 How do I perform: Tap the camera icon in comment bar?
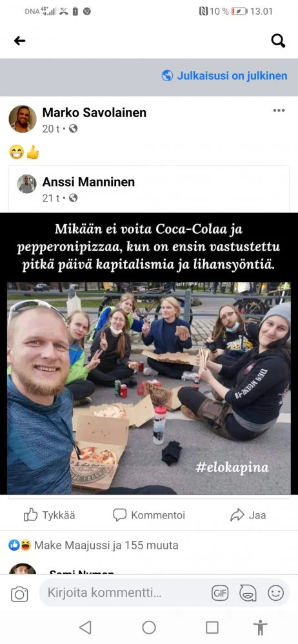coord(19,594)
